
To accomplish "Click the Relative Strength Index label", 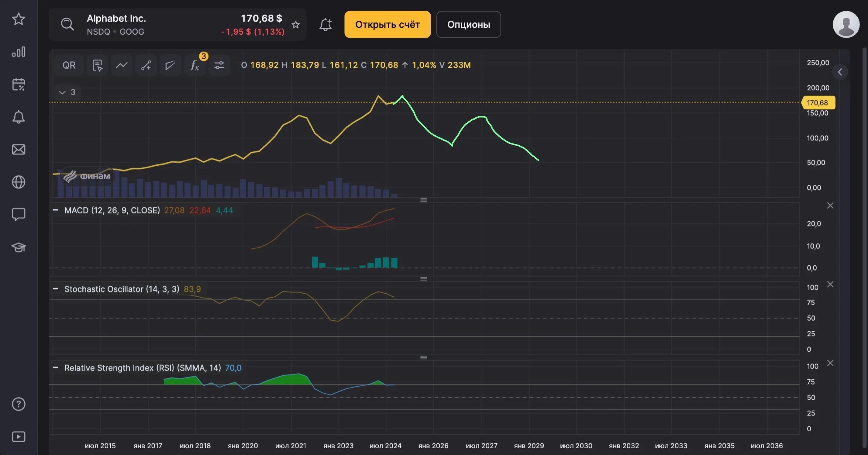I will 143,368.
